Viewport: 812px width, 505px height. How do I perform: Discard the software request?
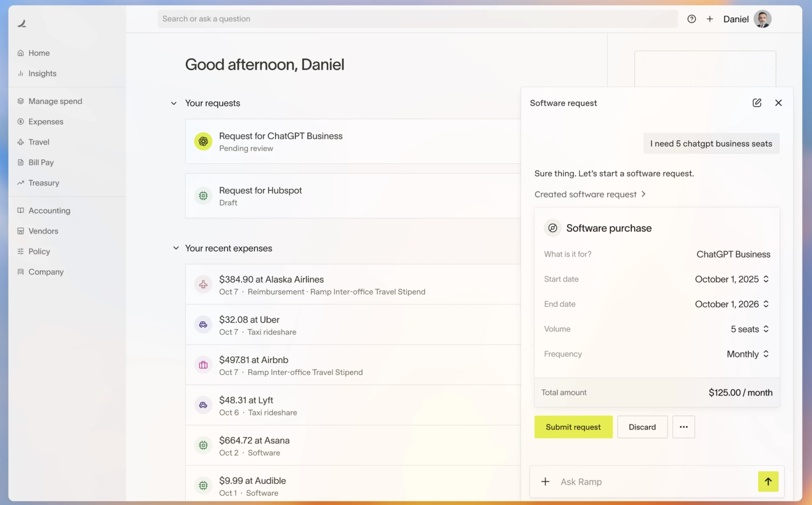pos(642,427)
